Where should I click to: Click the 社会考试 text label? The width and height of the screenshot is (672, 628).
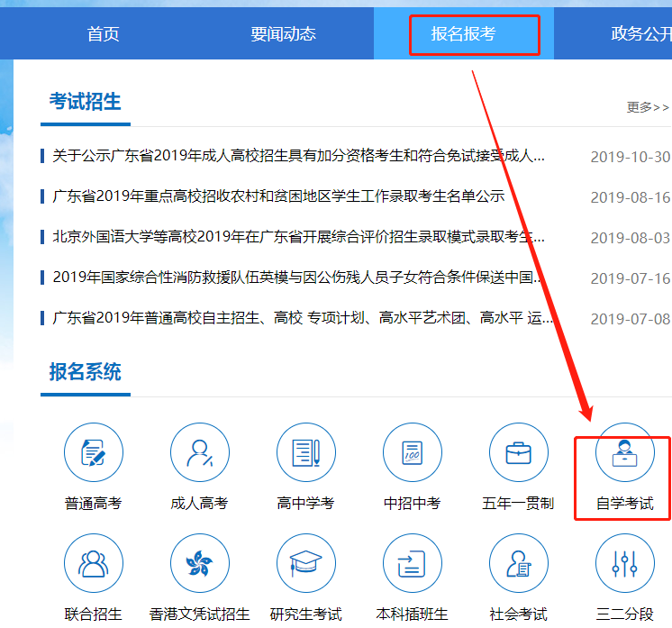(519, 614)
